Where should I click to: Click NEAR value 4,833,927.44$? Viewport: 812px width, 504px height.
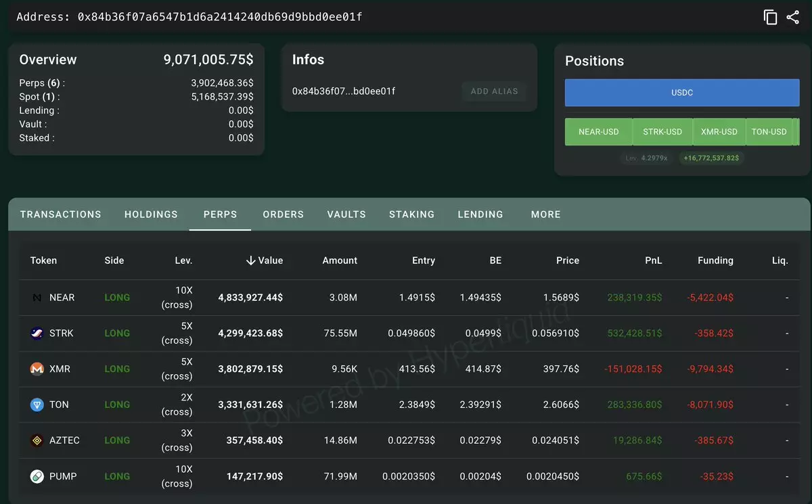[x=250, y=298]
